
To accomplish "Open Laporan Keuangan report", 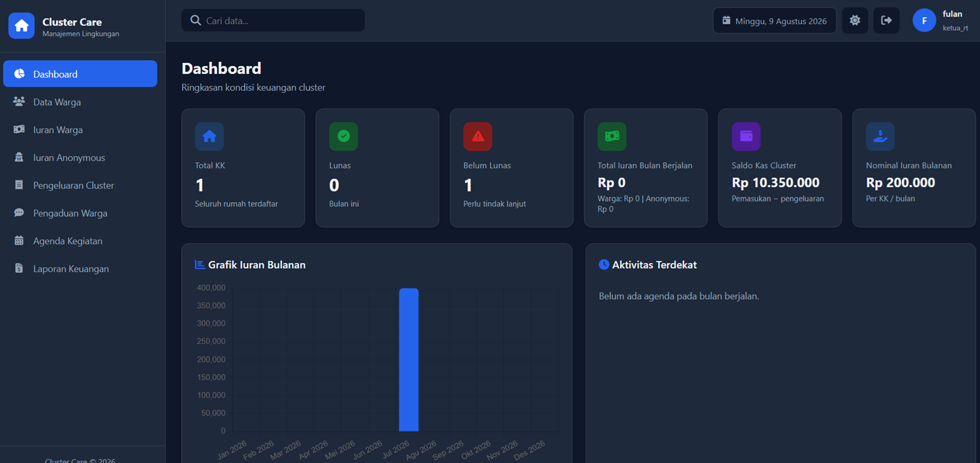I will click(x=80, y=268).
